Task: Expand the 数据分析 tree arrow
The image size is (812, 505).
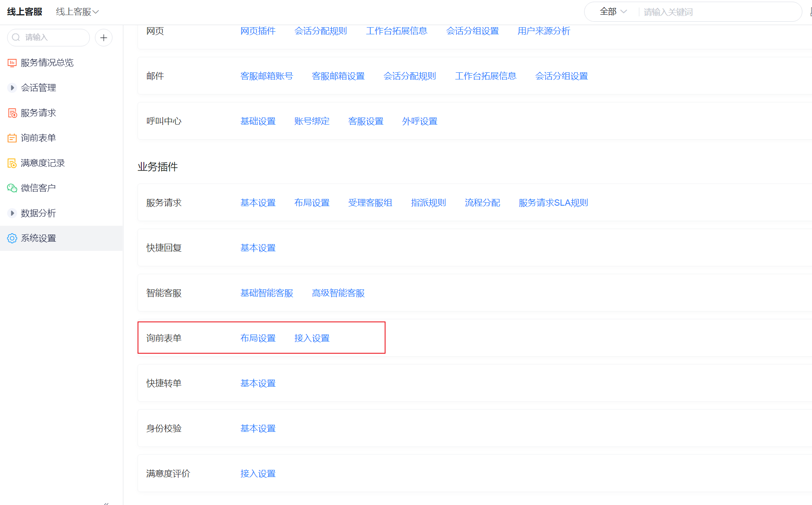Action: coord(12,213)
